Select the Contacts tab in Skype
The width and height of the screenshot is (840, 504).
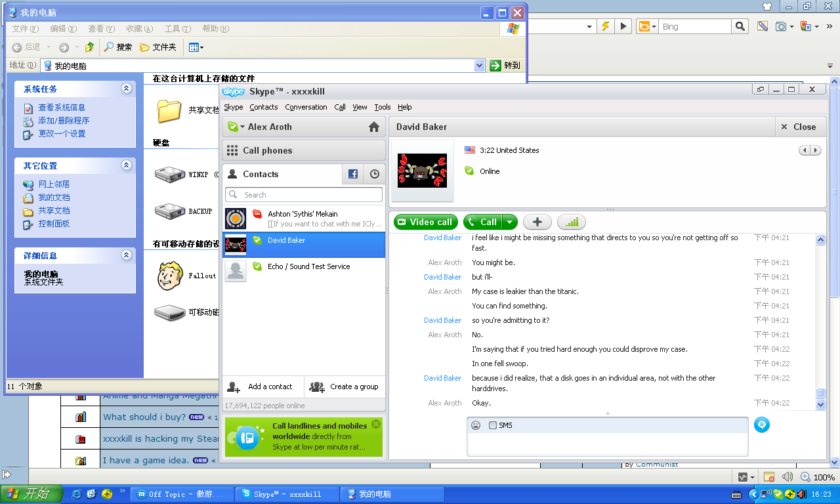282,174
